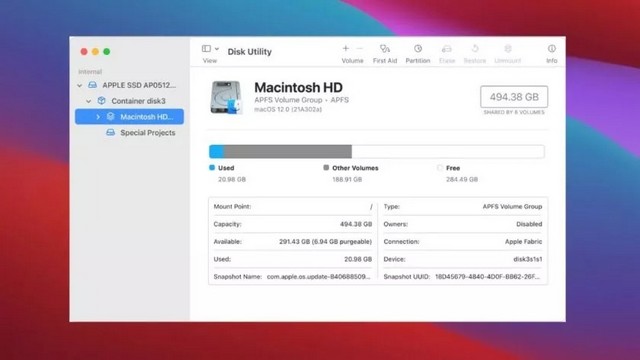Click the blue Used segment of the storage bar
Viewport: 640px width, 360px height.
[216, 152]
